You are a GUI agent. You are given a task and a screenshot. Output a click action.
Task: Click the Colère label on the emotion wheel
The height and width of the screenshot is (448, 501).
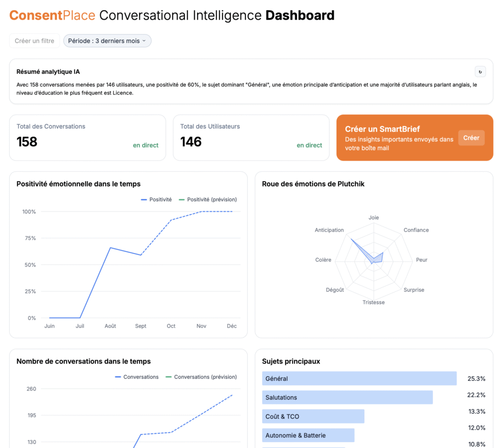[323, 259]
